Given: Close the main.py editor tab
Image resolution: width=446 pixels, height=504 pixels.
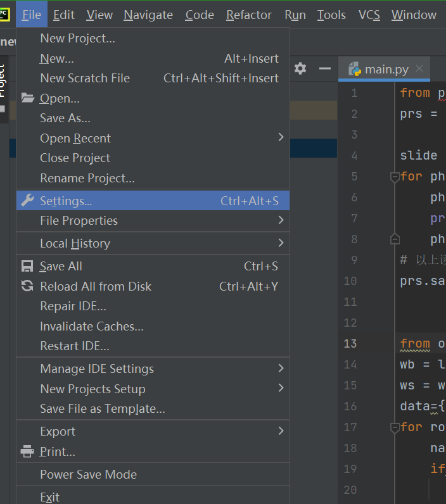Looking at the screenshot, I should click(x=419, y=69).
